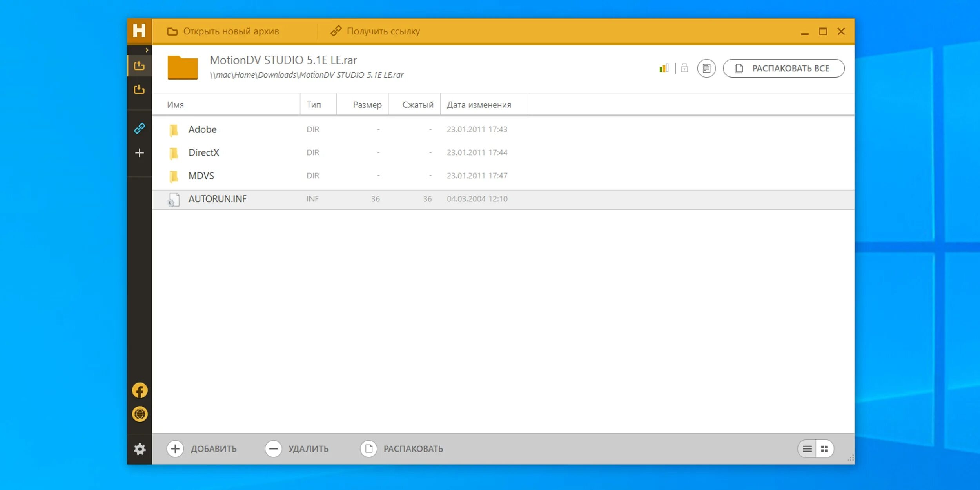Click the bottom РАСПАКОВАТЬ button

402,449
